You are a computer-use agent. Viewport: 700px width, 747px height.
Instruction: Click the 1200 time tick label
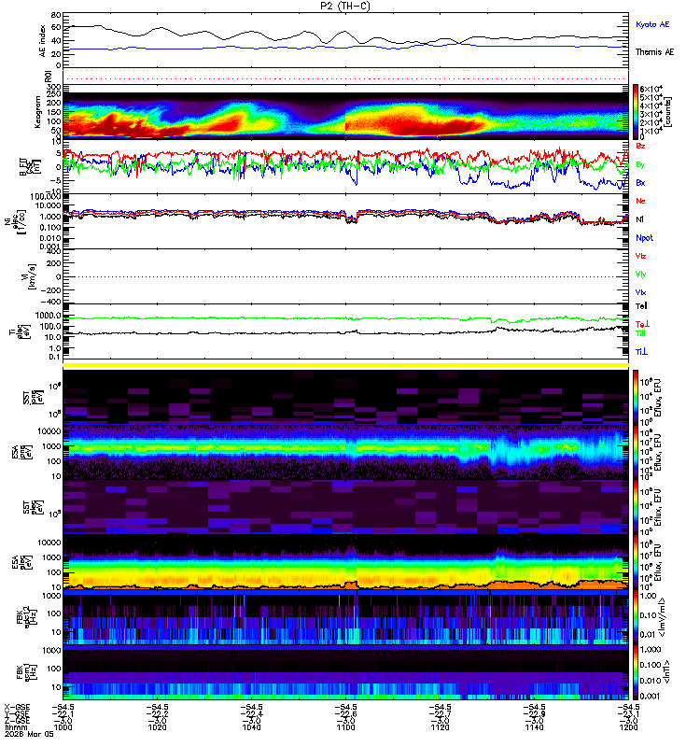(x=628, y=727)
